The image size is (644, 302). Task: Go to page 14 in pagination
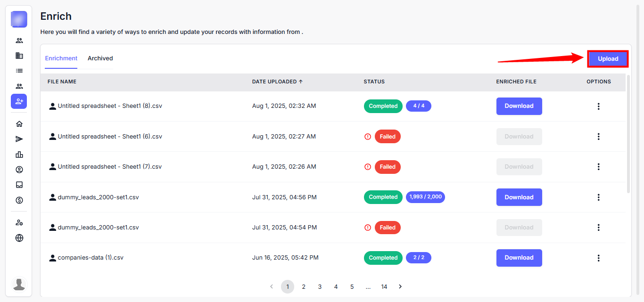(x=384, y=286)
